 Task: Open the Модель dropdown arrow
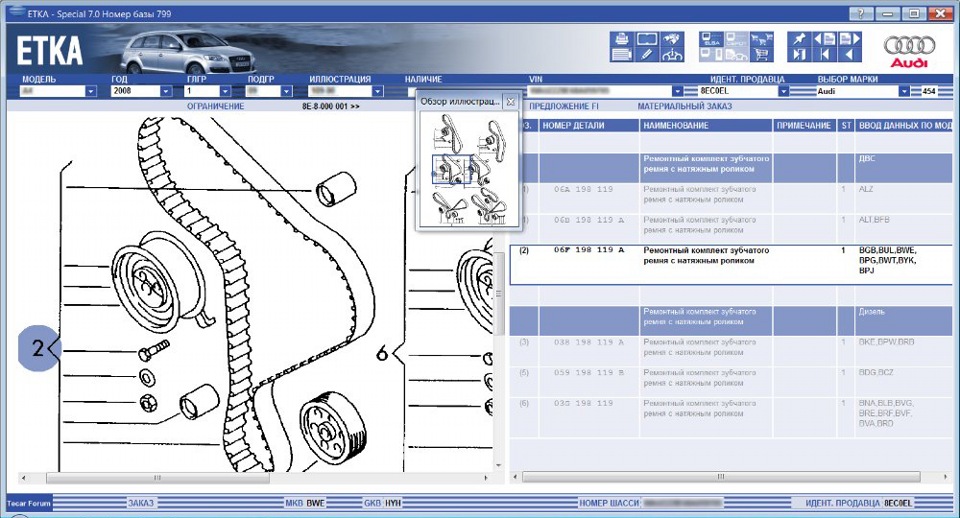[x=91, y=91]
